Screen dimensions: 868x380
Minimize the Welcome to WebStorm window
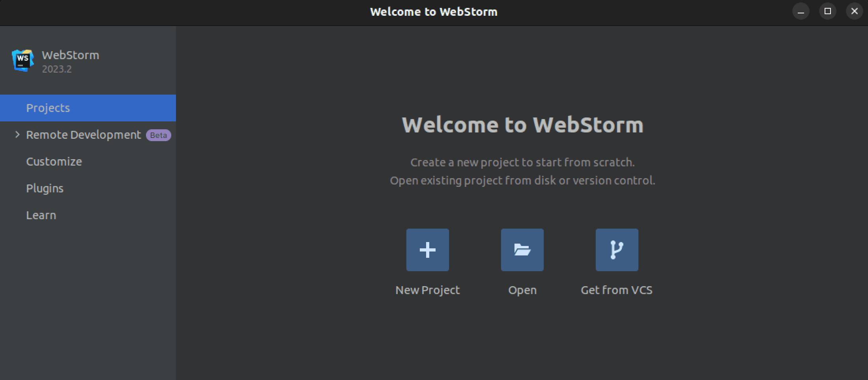pos(801,11)
